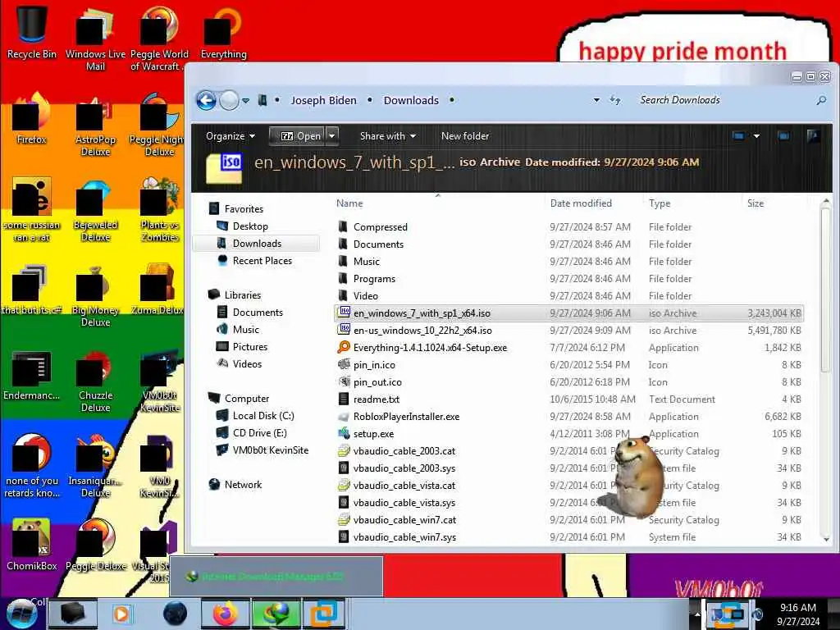Open the Windows Start button

(21, 614)
